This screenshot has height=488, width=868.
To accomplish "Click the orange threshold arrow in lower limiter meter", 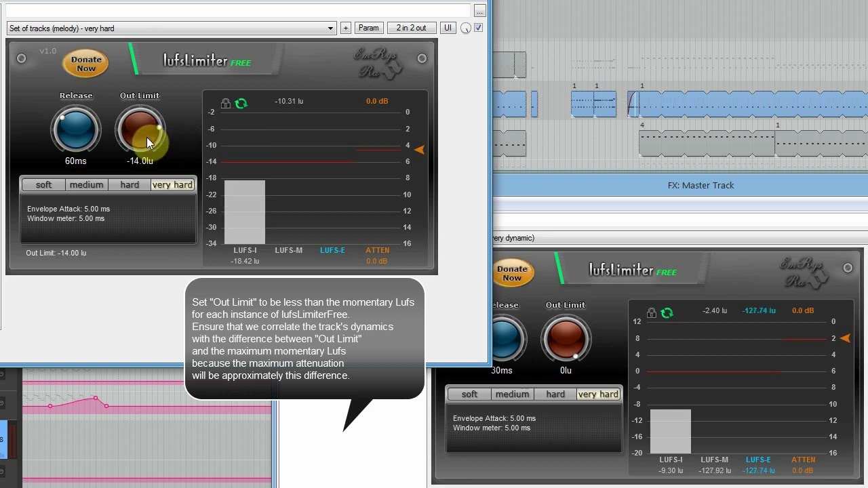I will [x=846, y=338].
